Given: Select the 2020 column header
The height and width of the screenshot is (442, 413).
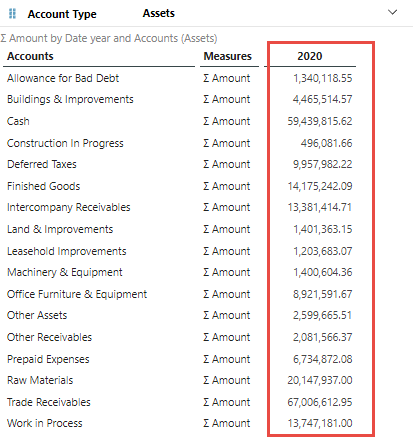Looking at the screenshot, I should click(x=310, y=56).
